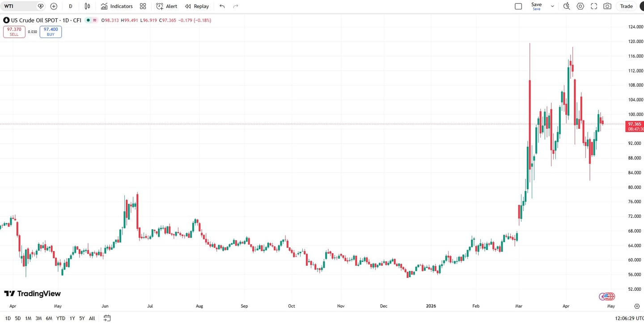Toggle the layout setup square icon
Viewport: 644px width, 323px height.
point(518,6)
